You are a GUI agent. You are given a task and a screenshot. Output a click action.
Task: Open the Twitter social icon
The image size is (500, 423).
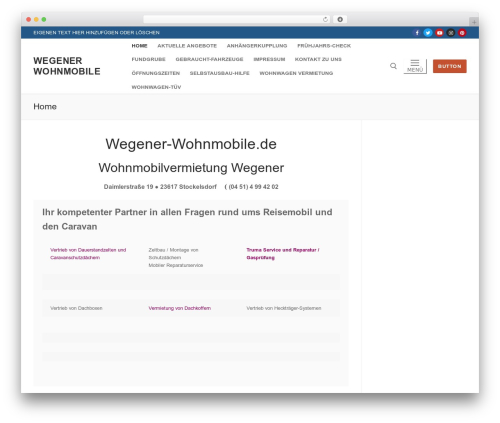click(x=428, y=33)
